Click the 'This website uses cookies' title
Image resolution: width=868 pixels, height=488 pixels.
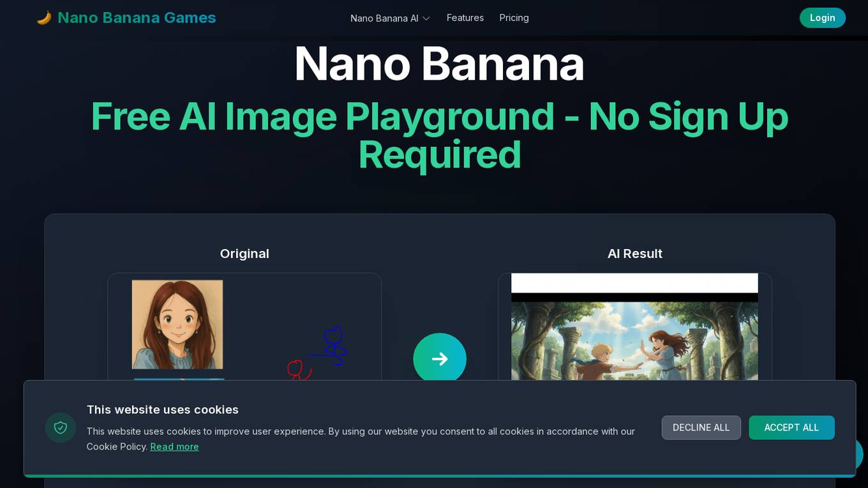click(x=163, y=409)
